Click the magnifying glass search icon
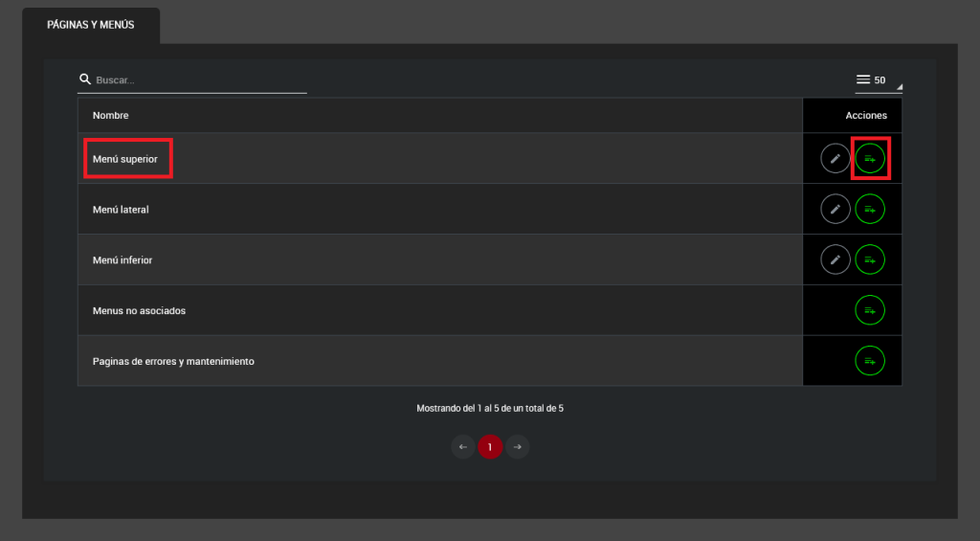Viewport: 980px width, 541px height. pyautogui.click(x=85, y=79)
